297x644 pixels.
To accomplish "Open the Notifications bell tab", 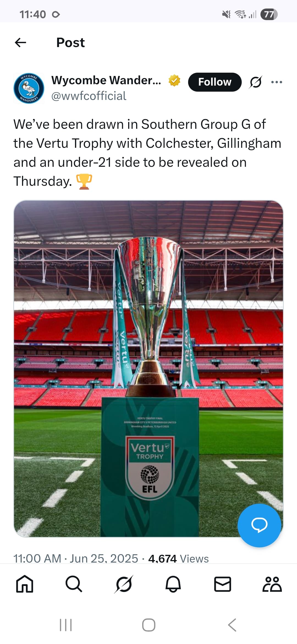I will (173, 584).
